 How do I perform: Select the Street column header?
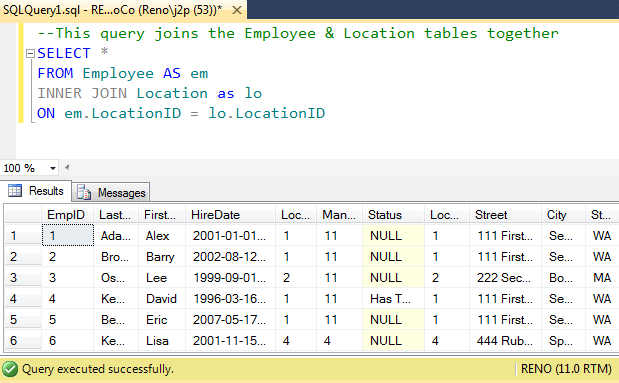(505, 215)
